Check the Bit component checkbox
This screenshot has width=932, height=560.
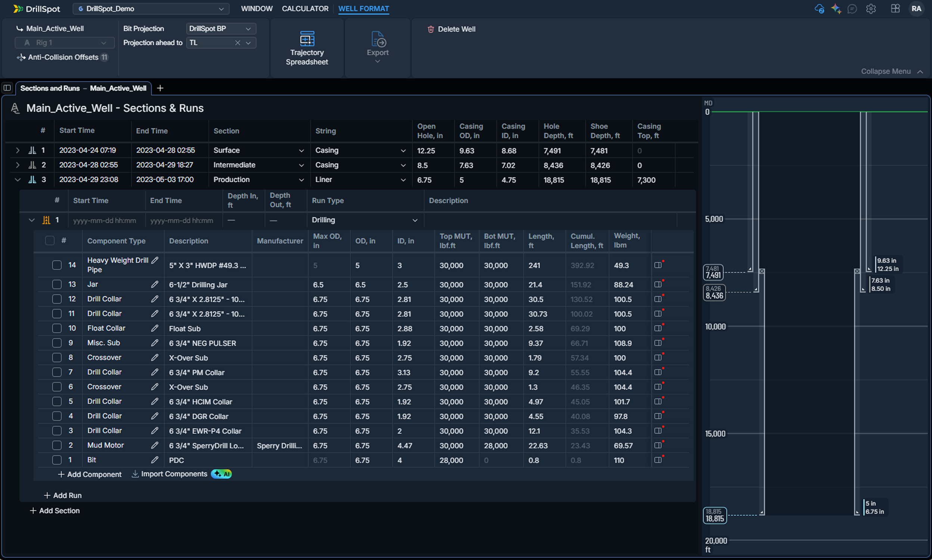pos(57,460)
